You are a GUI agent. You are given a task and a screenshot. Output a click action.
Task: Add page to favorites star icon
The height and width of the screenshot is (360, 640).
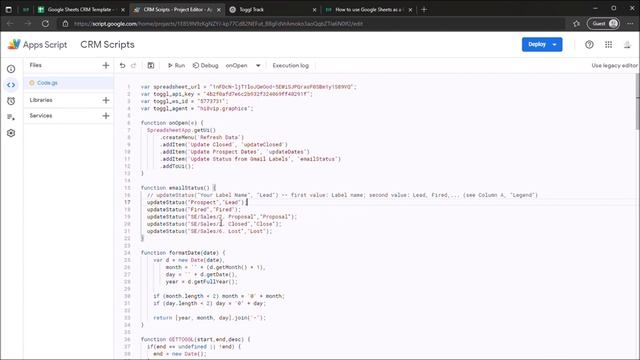click(x=576, y=24)
